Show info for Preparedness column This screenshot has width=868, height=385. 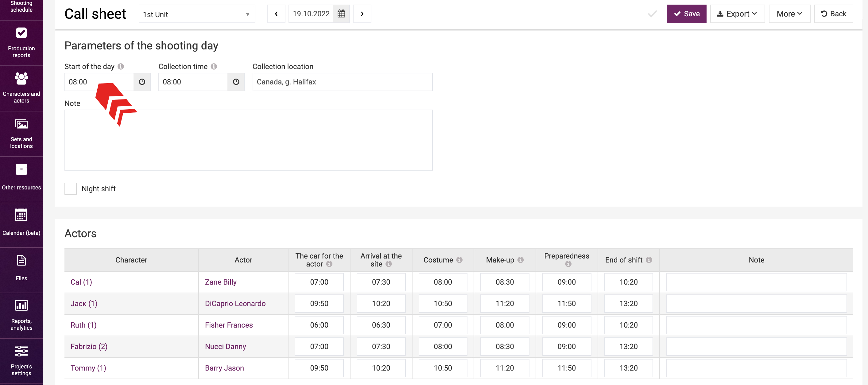click(568, 264)
